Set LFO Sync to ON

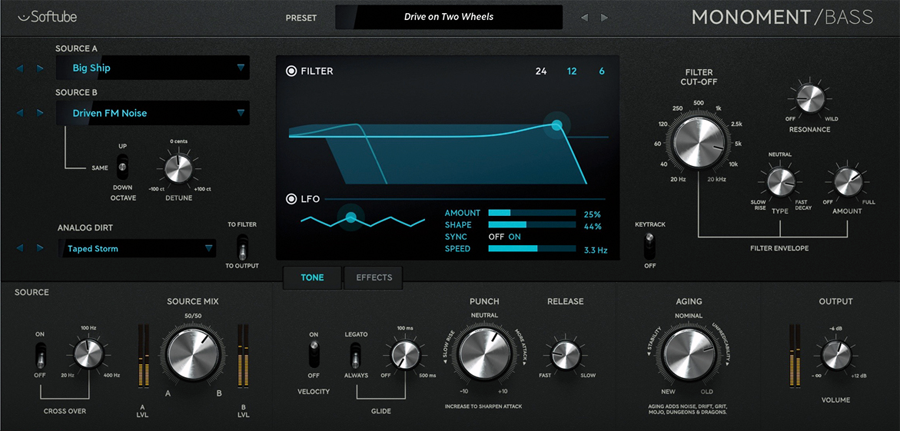(514, 237)
